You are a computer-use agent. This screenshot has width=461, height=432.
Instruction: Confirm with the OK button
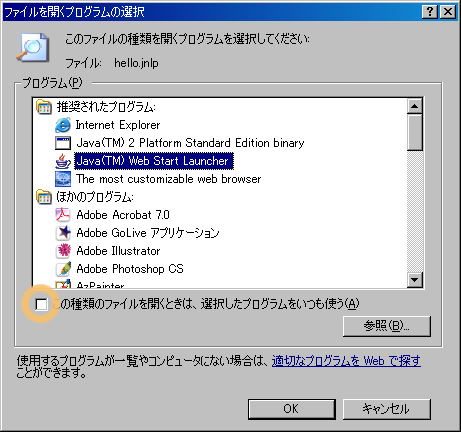(x=292, y=409)
